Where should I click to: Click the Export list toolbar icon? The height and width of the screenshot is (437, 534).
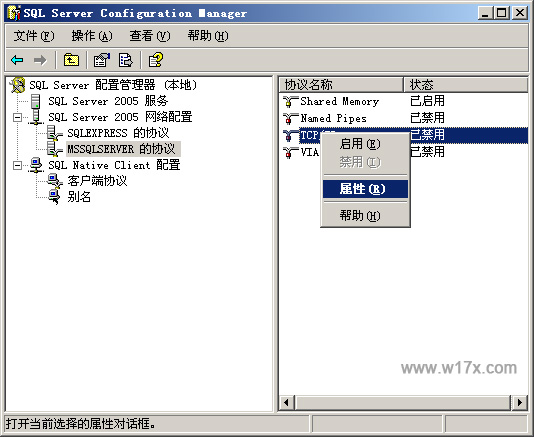click(125, 60)
